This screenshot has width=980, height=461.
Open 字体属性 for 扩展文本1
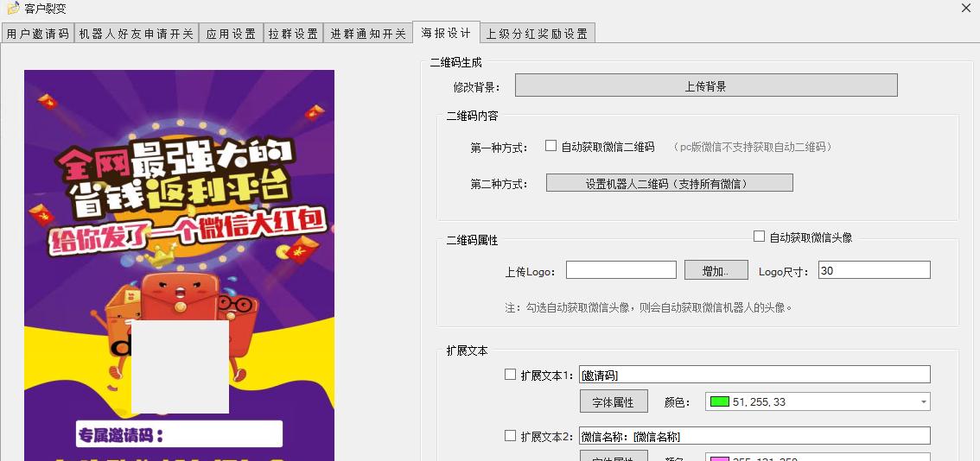[613, 401]
